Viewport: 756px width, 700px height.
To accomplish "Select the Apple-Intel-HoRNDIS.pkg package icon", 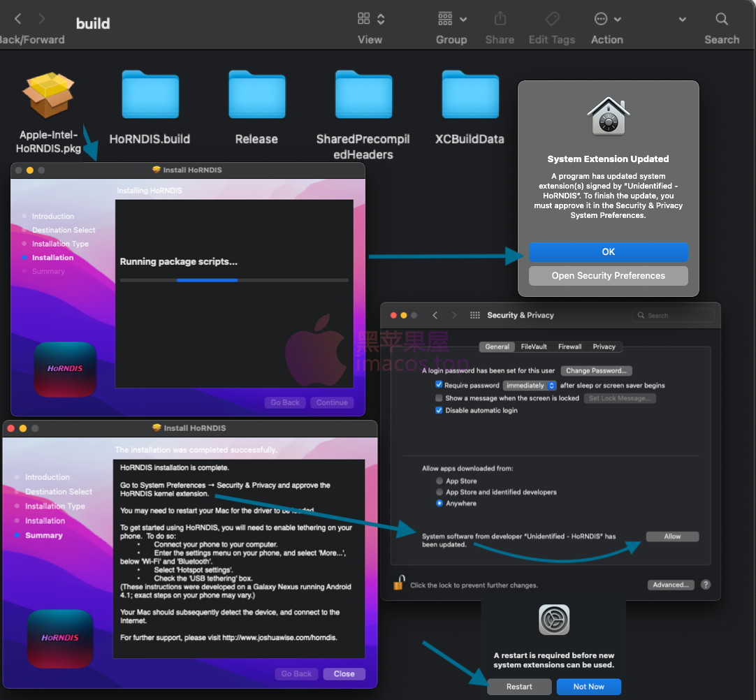I will (48, 94).
